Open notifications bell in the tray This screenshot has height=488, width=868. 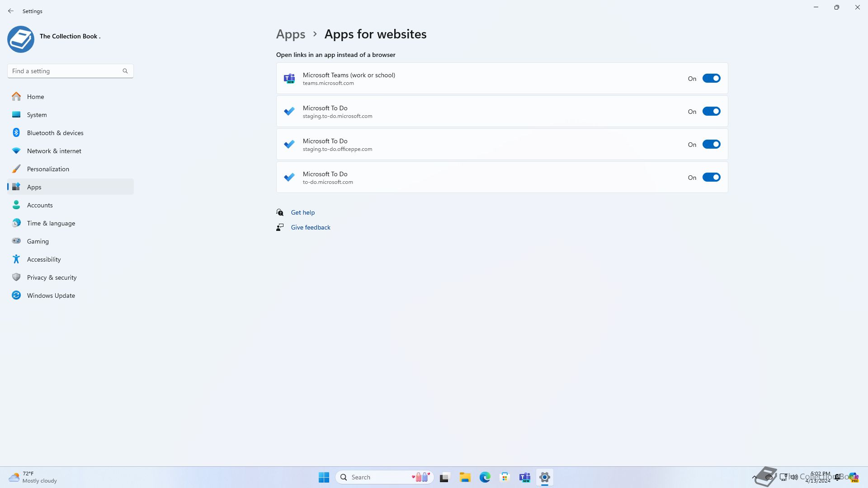click(x=837, y=477)
